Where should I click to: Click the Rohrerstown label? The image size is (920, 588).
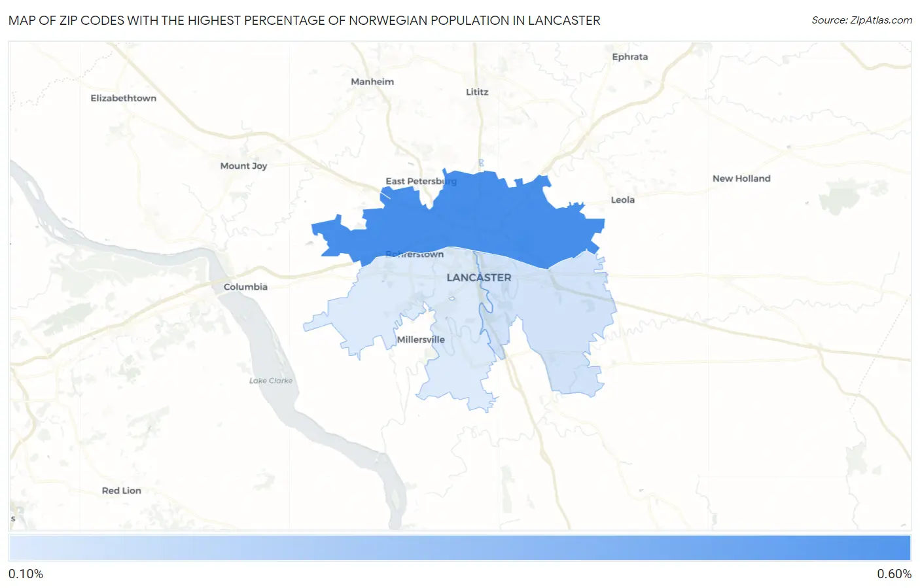[414, 254]
